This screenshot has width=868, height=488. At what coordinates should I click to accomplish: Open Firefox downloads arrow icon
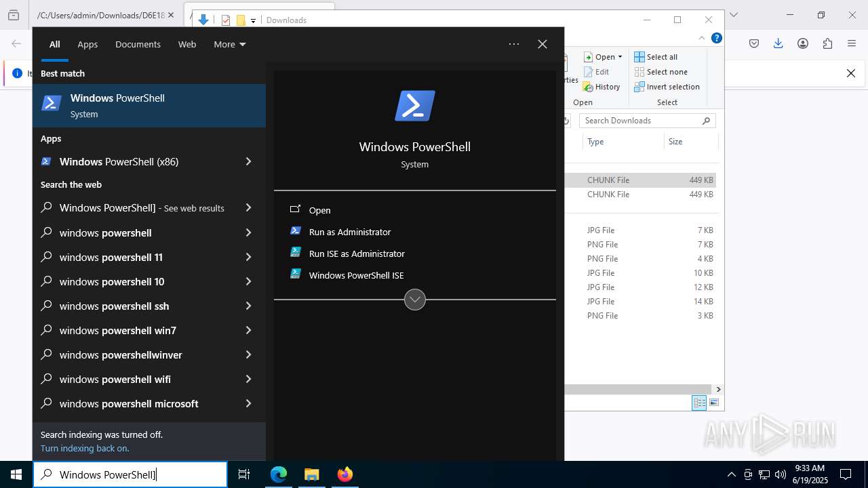pos(778,43)
